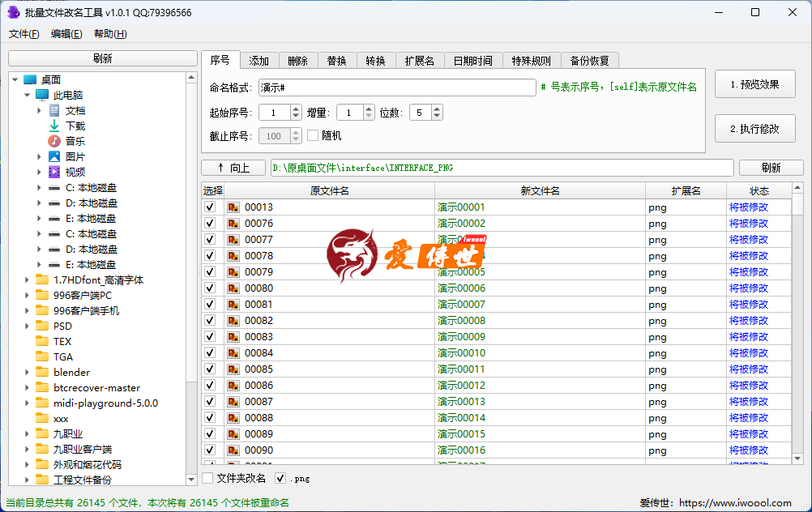Uncheck the selection box for file 00076

tap(209, 223)
